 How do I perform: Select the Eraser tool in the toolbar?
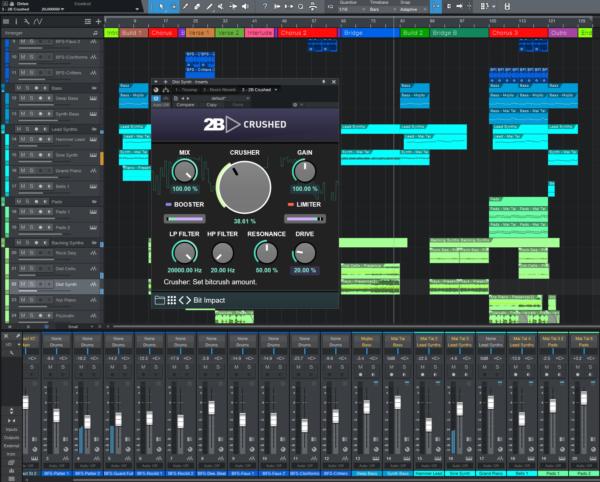(x=197, y=7)
